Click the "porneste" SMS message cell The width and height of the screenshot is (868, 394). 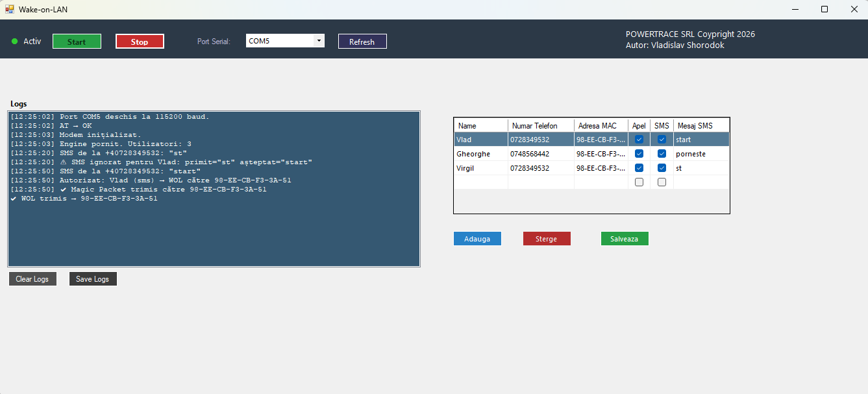(701, 154)
